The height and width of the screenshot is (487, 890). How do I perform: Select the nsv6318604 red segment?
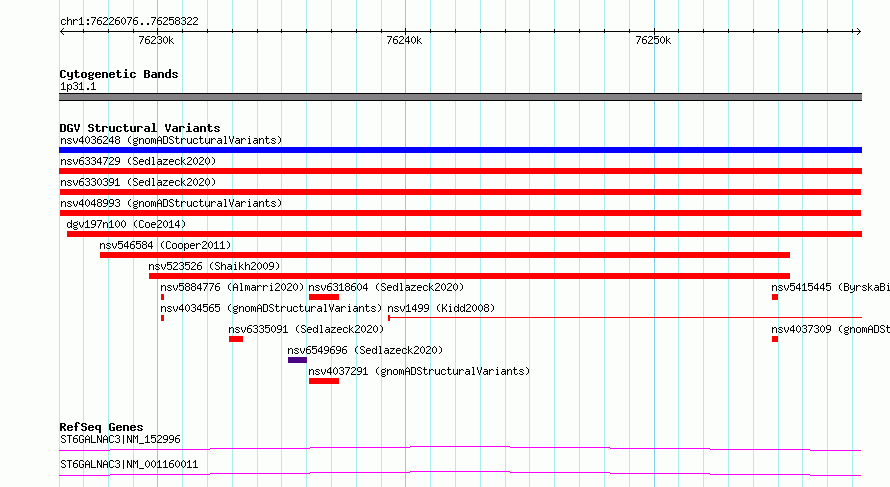(x=324, y=297)
